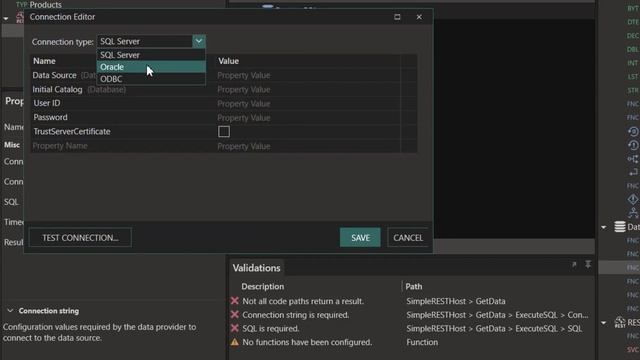The height and width of the screenshot is (360, 640).
Task: Select the STR type in the toolbox
Action: click(633, 90)
